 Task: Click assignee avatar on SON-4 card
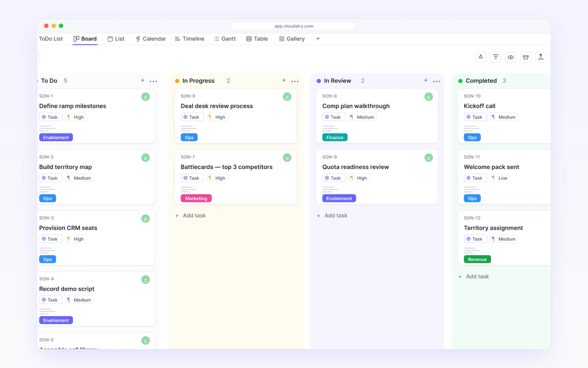click(x=146, y=280)
